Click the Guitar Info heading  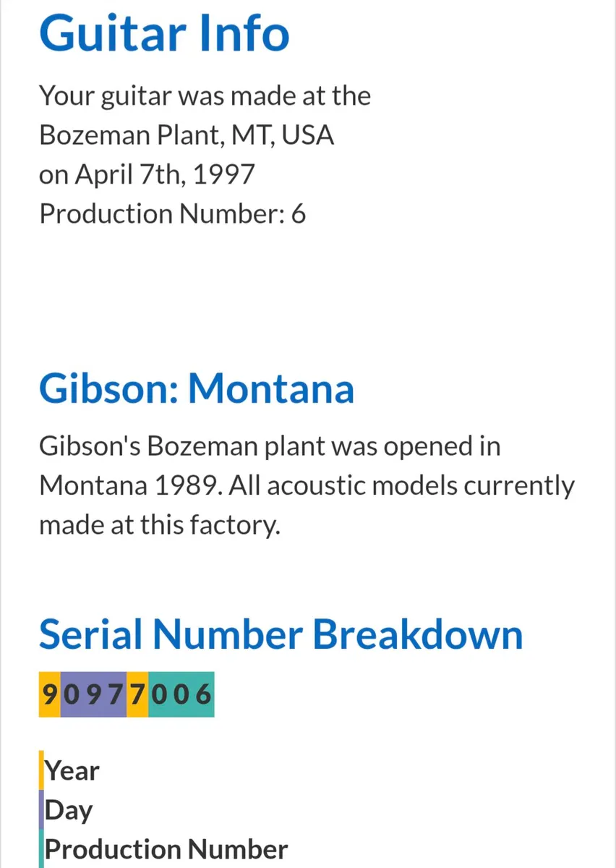(164, 33)
